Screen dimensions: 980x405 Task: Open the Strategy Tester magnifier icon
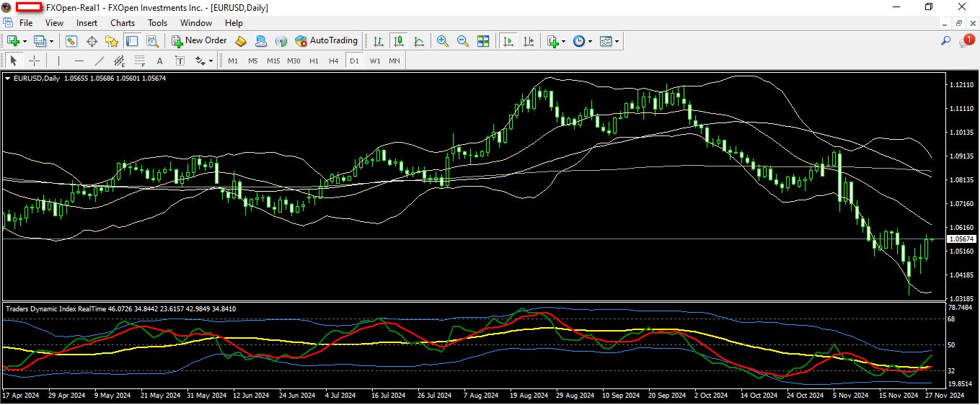pos(152,41)
